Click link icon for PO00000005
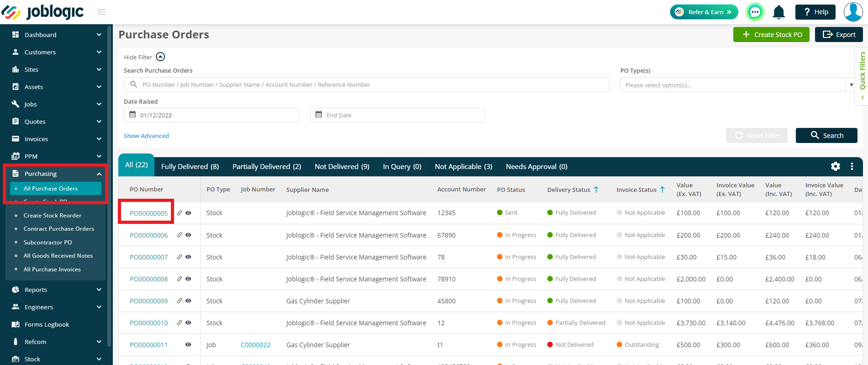This screenshot has height=365, width=868. click(180, 213)
